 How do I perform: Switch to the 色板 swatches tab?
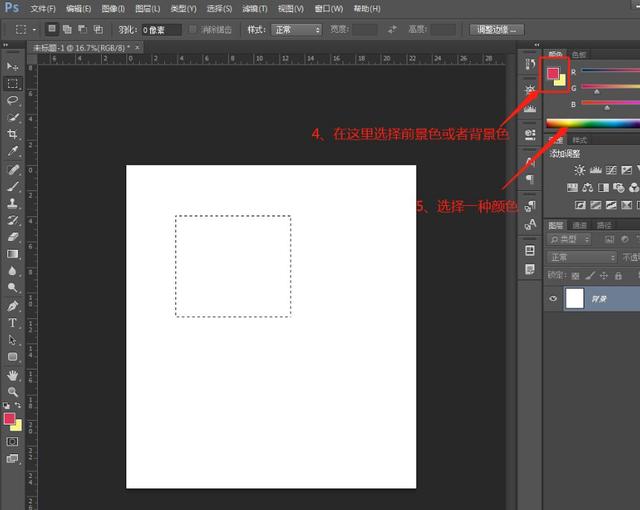click(579, 55)
